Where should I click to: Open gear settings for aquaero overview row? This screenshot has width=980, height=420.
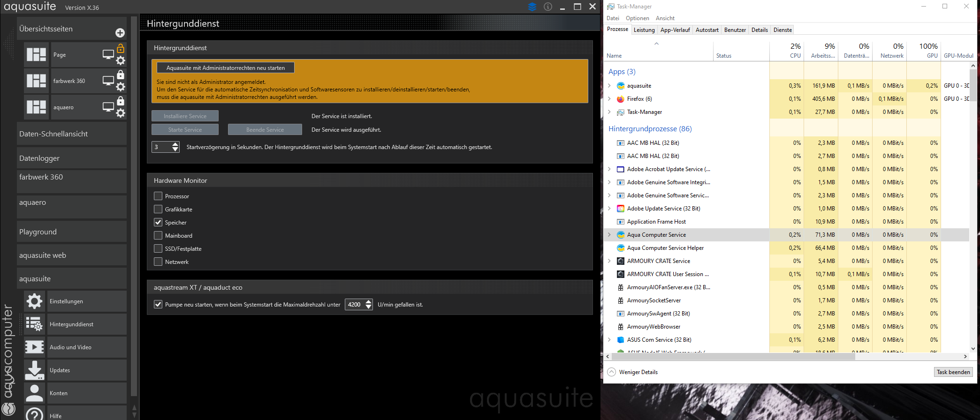click(121, 113)
